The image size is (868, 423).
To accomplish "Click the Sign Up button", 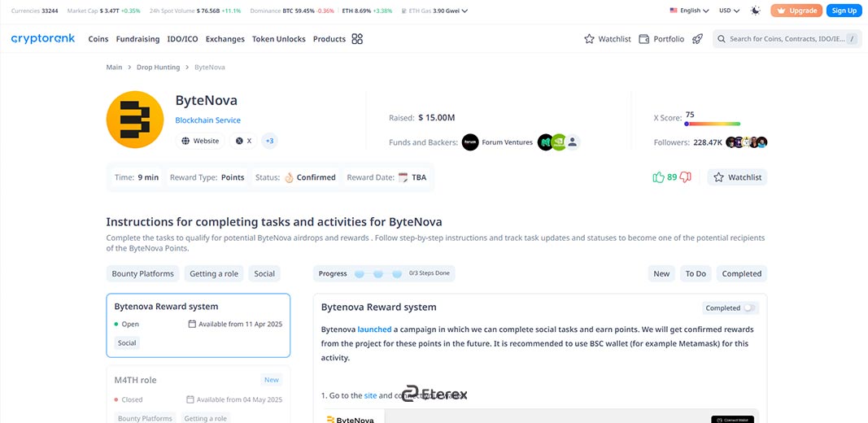I will point(844,11).
